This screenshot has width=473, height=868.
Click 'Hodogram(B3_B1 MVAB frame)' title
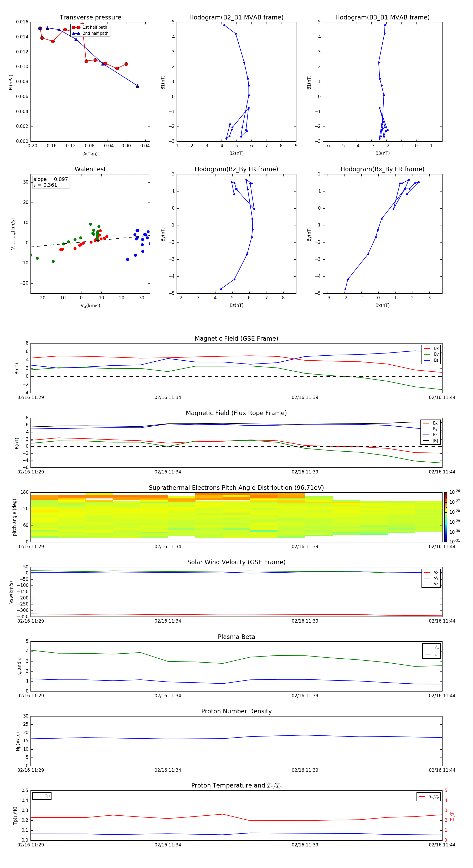click(x=382, y=17)
